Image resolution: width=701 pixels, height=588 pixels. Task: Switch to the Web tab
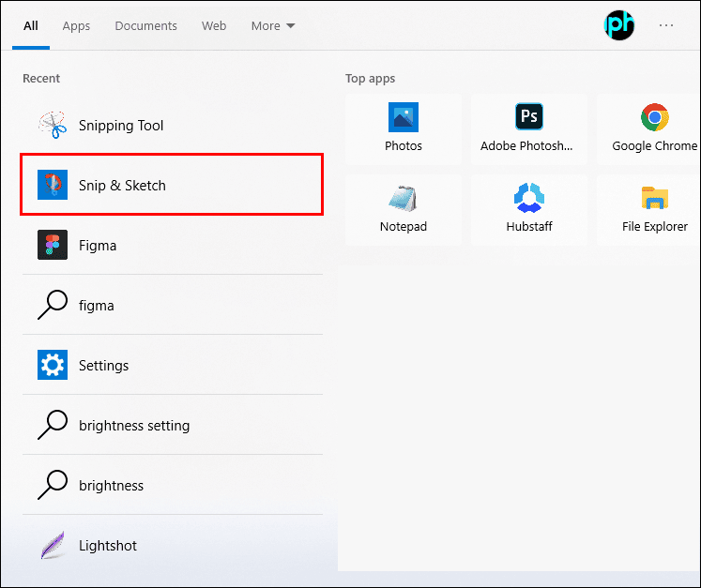click(214, 26)
